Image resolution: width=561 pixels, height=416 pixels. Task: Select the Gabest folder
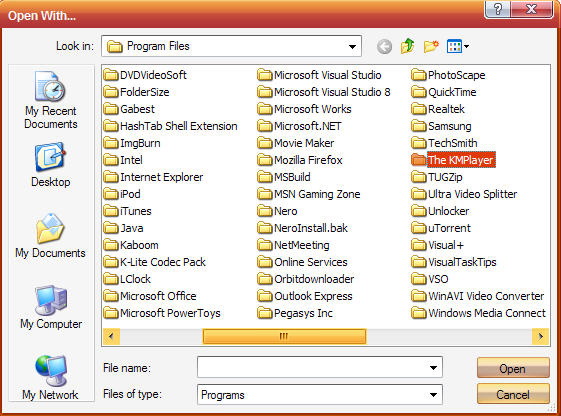(129, 109)
